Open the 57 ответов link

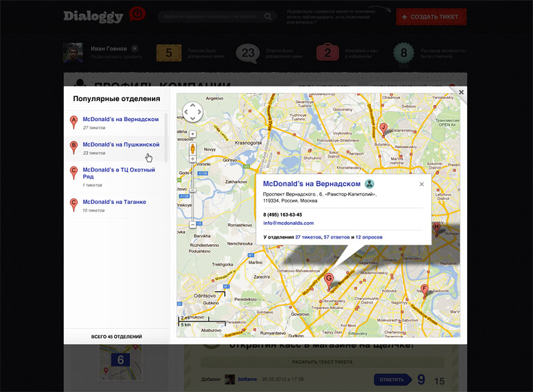tap(336, 237)
